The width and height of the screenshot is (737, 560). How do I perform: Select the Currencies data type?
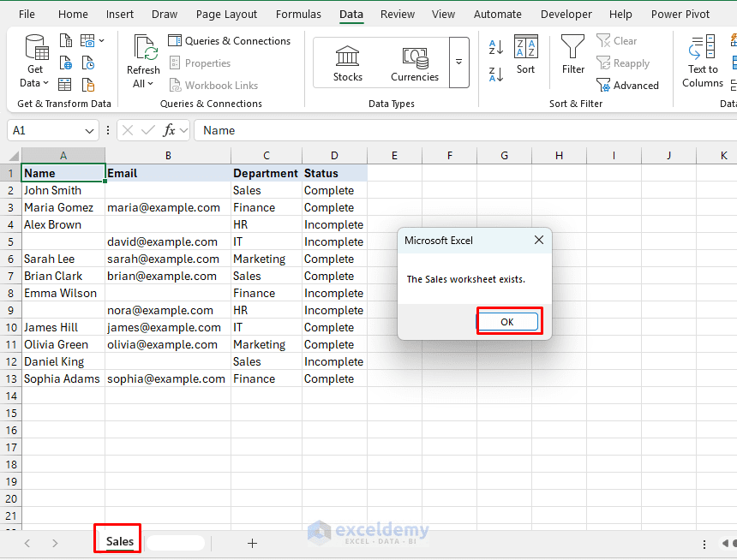[x=415, y=63]
